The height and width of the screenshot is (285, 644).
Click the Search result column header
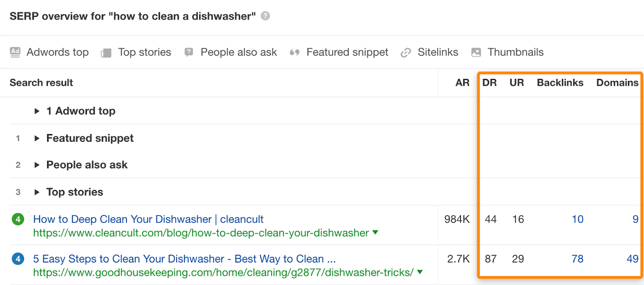tap(41, 83)
